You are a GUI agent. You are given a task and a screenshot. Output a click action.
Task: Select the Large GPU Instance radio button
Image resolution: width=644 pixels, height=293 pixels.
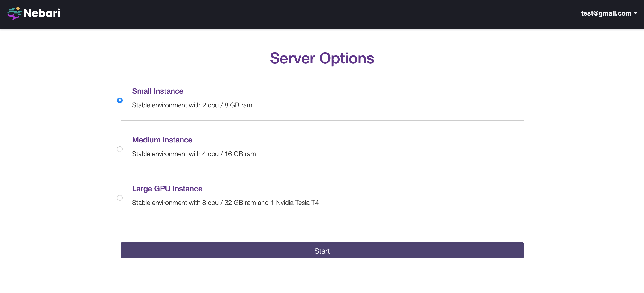click(120, 198)
